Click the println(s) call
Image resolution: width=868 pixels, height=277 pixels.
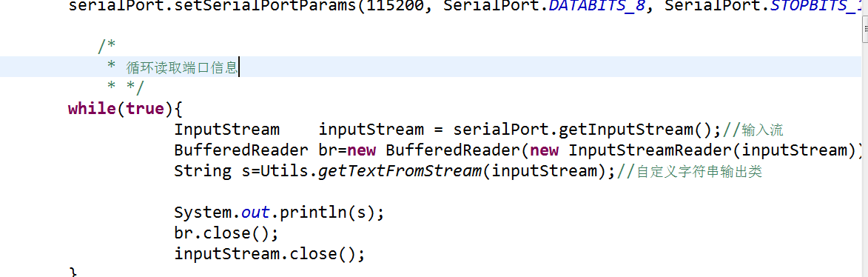(x=326, y=213)
